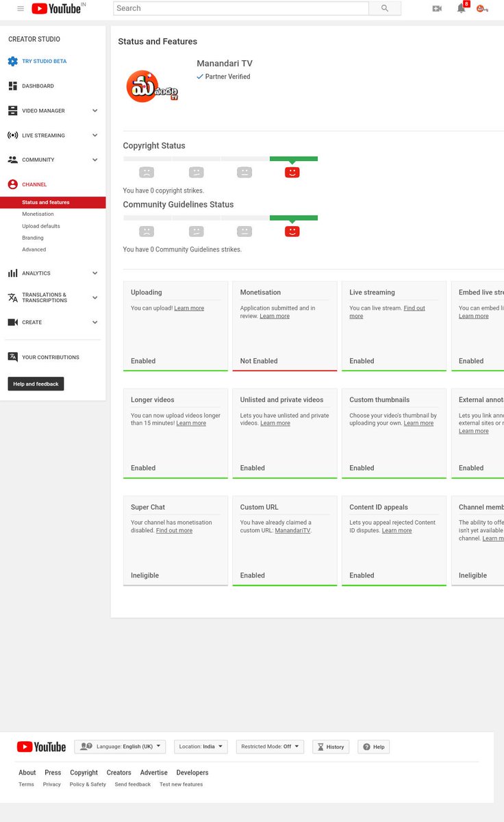Click the Video Manager icon
This screenshot has height=822, width=504.
[x=12, y=110]
